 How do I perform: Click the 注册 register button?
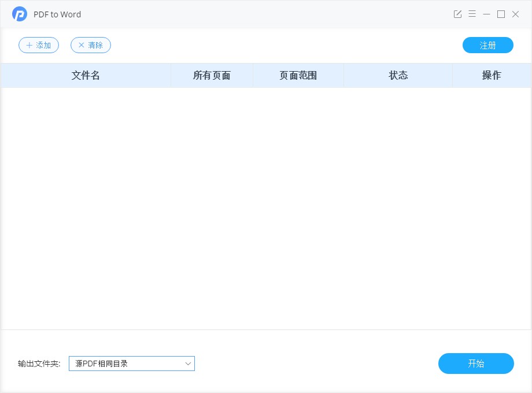coord(487,45)
